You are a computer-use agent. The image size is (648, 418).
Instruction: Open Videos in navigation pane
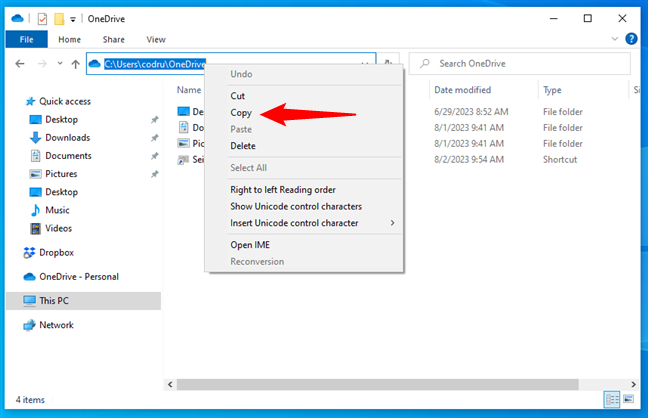click(x=58, y=228)
